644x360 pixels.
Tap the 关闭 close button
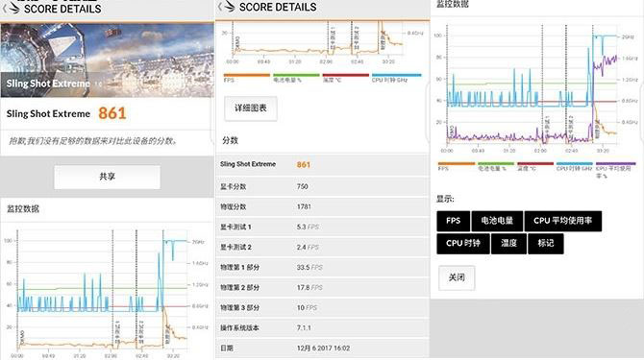(x=457, y=277)
